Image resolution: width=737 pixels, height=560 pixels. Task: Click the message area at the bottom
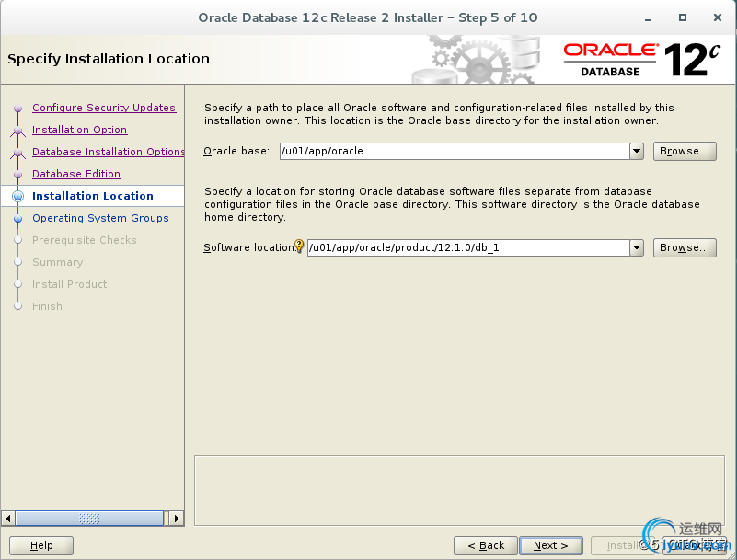click(x=459, y=490)
